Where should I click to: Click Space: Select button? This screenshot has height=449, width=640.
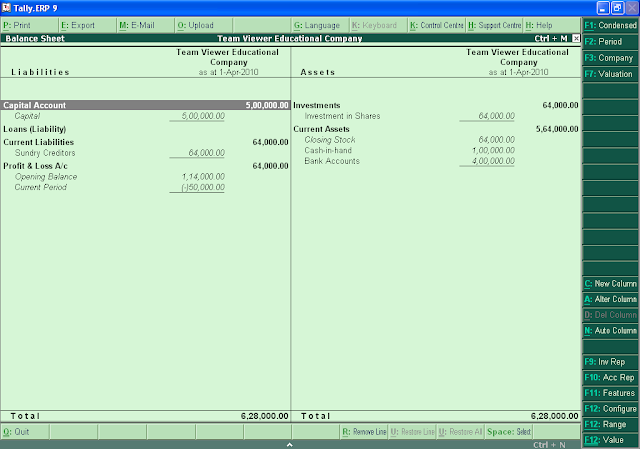tap(509, 432)
